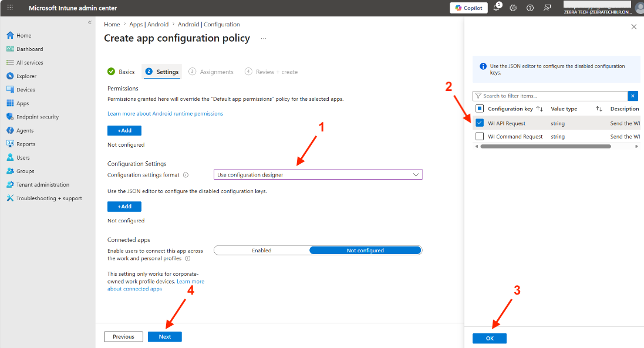Sort by Configuration key column arrows
The image size is (644, 348).
click(x=540, y=109)
